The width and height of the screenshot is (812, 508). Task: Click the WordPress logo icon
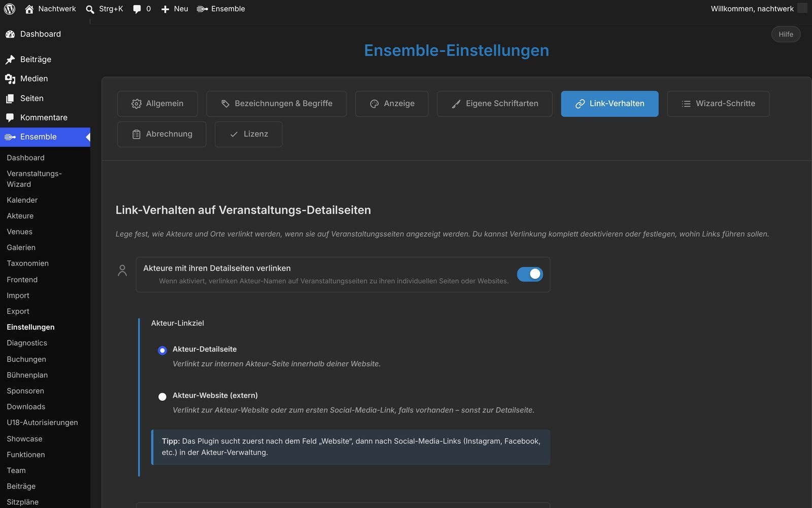point(10,9)
